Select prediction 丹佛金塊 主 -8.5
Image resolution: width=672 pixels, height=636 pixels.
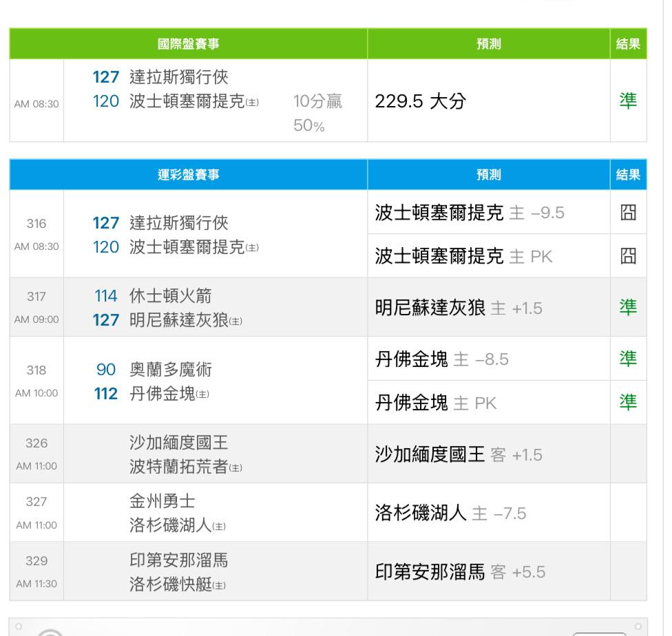click(442, 359)
